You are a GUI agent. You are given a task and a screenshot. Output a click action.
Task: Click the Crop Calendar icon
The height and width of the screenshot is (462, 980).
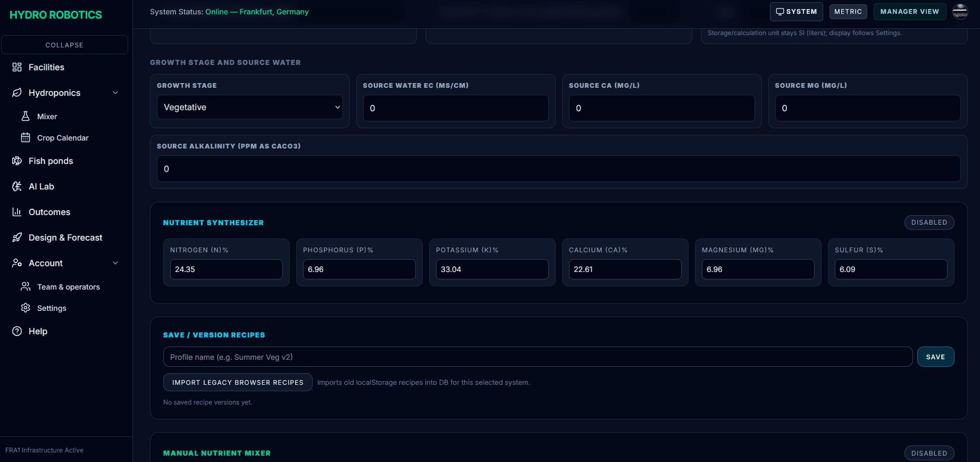tap(26, 137)
